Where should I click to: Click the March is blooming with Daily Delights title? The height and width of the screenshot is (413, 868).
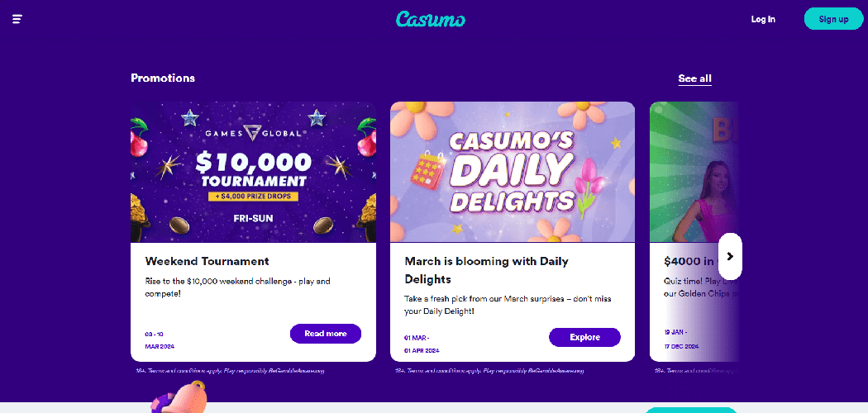486,270
